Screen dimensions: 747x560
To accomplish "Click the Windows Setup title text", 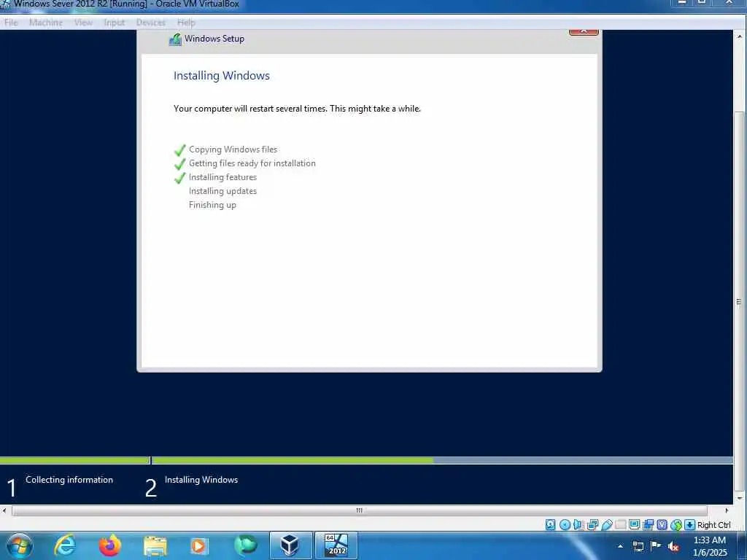I will [214, 39].
